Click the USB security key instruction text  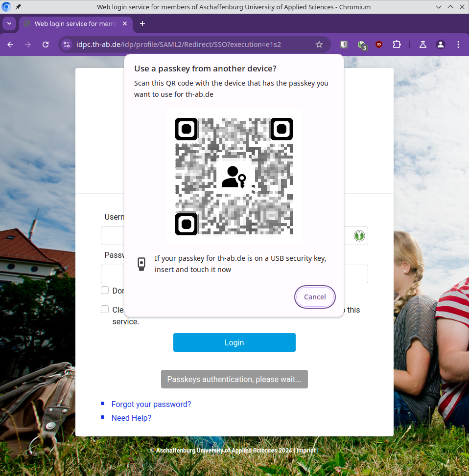(240, 264)
